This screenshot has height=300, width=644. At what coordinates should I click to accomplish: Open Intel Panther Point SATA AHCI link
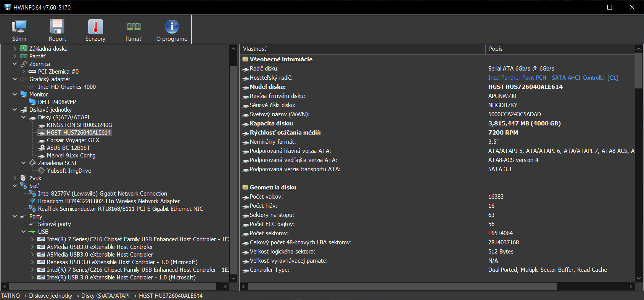[553, 78]
